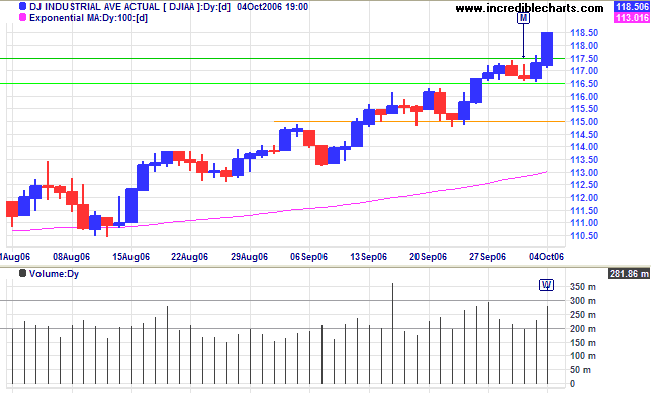Click the 29Aug06 date axis label

250,257
